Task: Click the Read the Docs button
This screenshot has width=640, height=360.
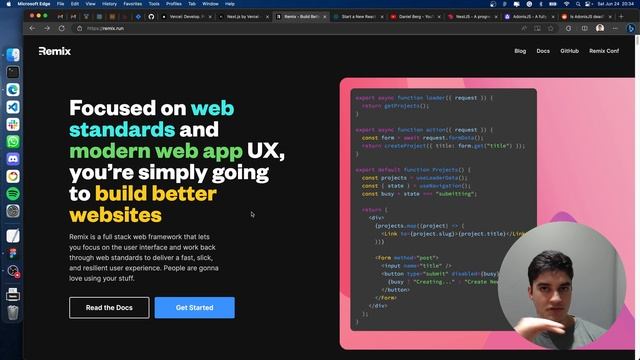Action: [x=109, y=308]
